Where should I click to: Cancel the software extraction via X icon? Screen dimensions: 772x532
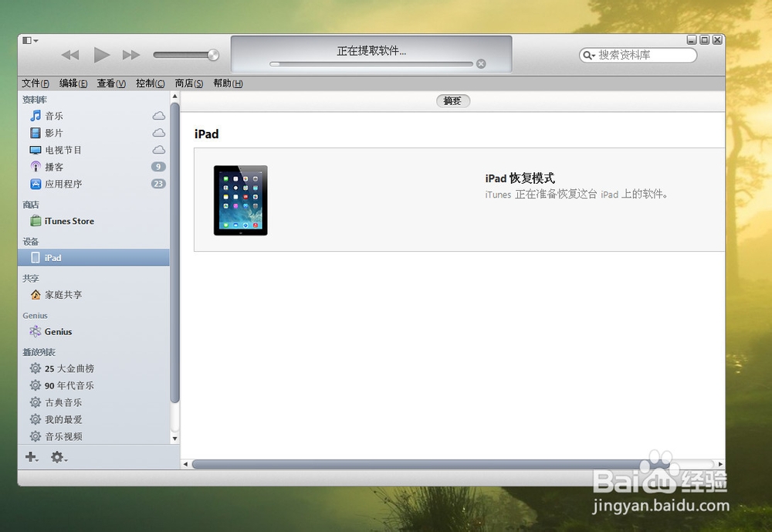(481, 63)
